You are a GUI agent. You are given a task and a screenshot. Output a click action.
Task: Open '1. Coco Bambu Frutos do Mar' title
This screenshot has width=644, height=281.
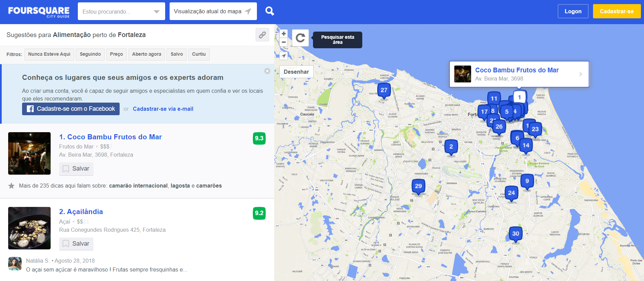tap(110, 137)
